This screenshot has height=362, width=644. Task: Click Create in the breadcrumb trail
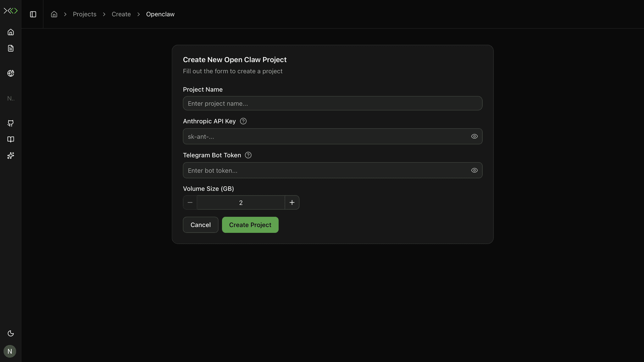point(121,14)
